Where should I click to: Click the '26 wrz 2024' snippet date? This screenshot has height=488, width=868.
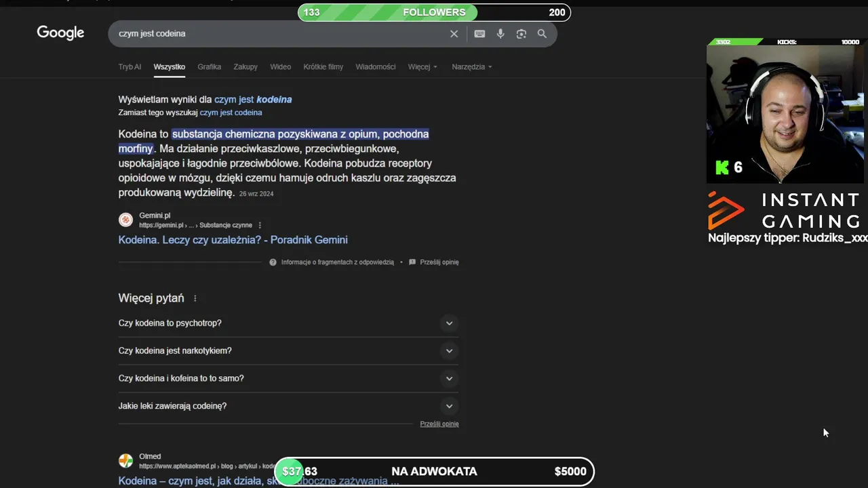(x=256, y=194)
